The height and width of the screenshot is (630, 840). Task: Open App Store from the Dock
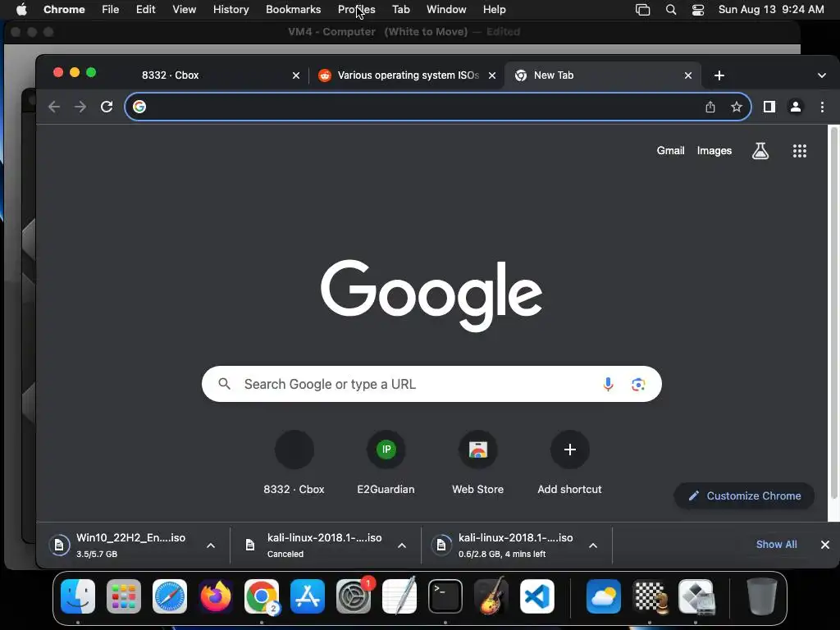(x=308, y=596)
